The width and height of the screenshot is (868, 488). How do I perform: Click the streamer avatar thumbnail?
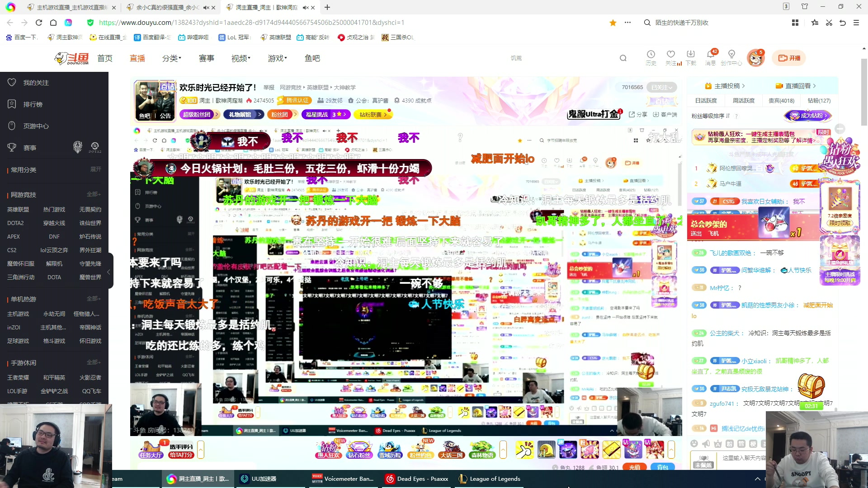tap(155, 101)
